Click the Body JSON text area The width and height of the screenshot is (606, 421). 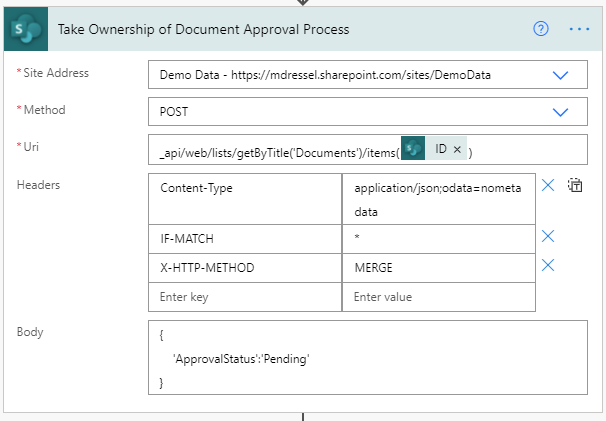click(368, 358)
